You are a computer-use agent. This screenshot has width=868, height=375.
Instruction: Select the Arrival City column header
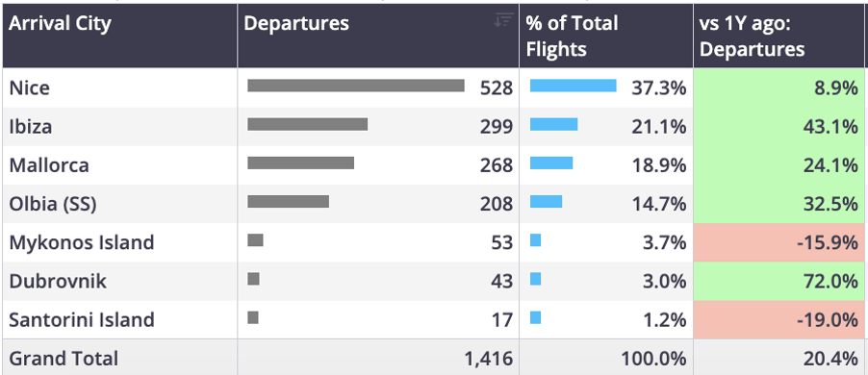click(x=120, y=36)
